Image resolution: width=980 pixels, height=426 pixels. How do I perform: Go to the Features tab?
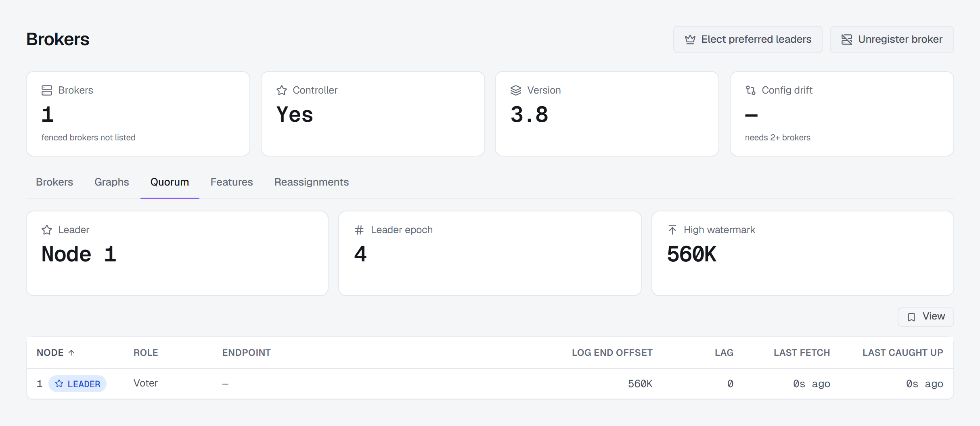[x=232, y=182]
